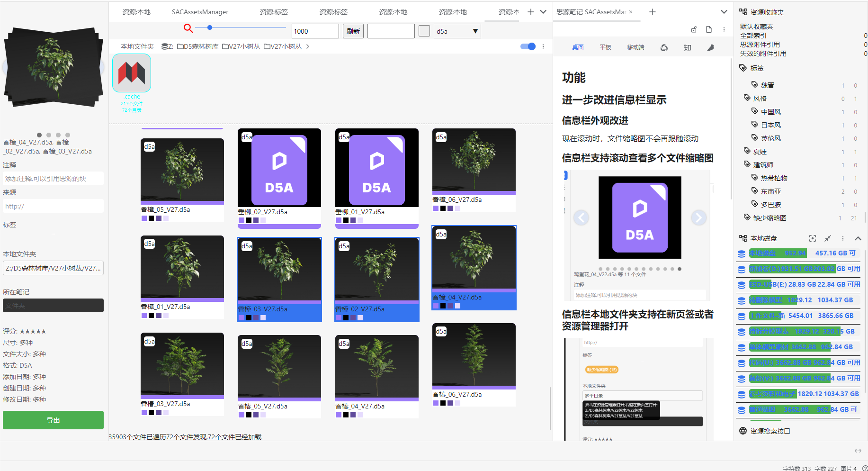868x471 pixels.
Task: Click the disk icon for 新加卷(D:)
Action: click(742, 269)
